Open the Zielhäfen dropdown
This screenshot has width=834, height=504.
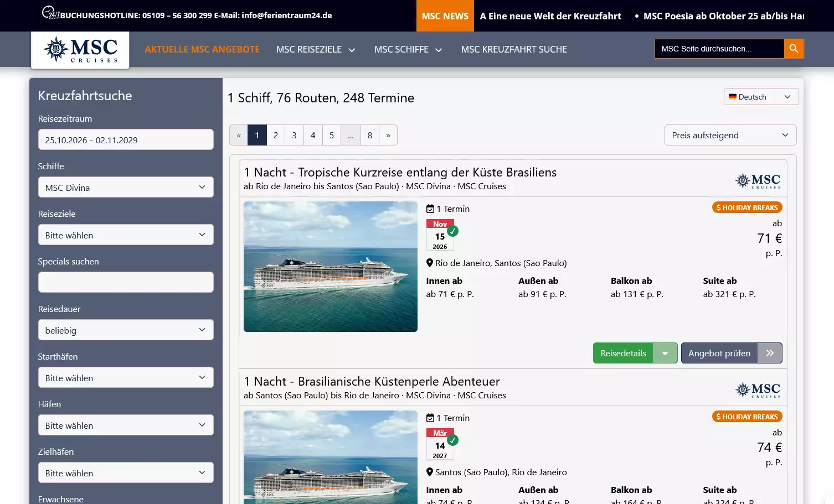point(126,472)
